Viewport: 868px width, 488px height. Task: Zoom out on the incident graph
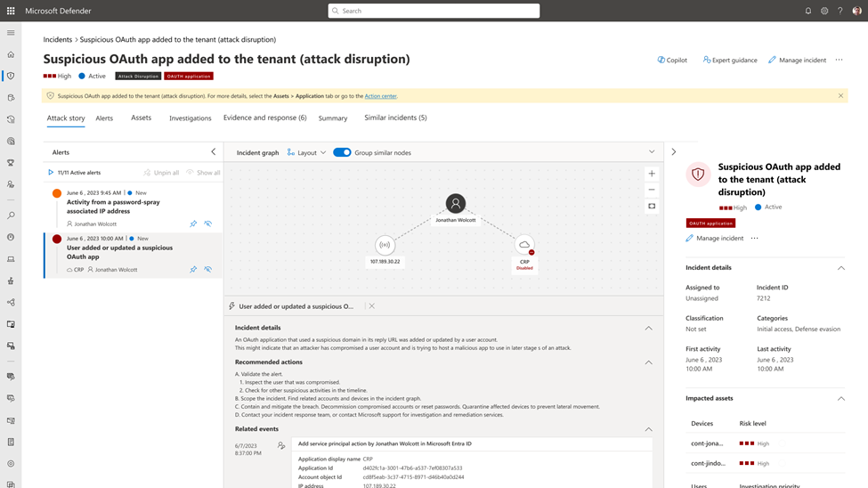click(x=652, y=190)
